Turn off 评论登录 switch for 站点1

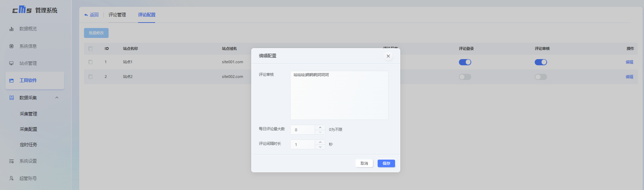click(465, 62)
